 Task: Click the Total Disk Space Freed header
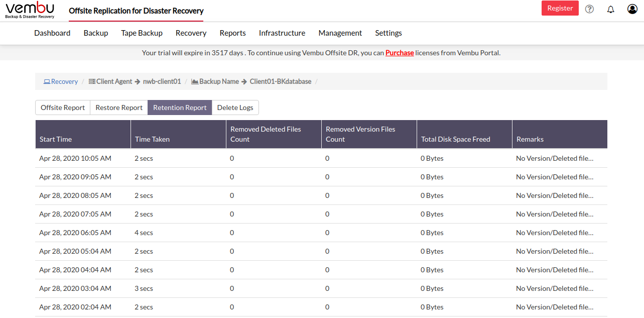pyautogui.click(x=464, y=134)
